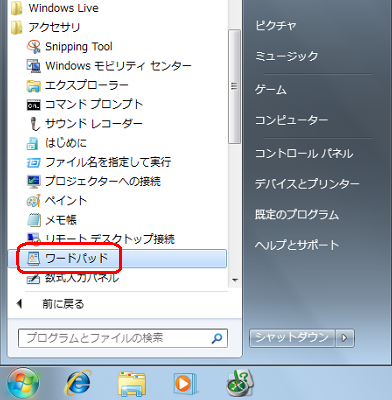Viewport: 392px width, 400px height.
Task: Click the Windows Start orb
Action: [x=23, y=384]
